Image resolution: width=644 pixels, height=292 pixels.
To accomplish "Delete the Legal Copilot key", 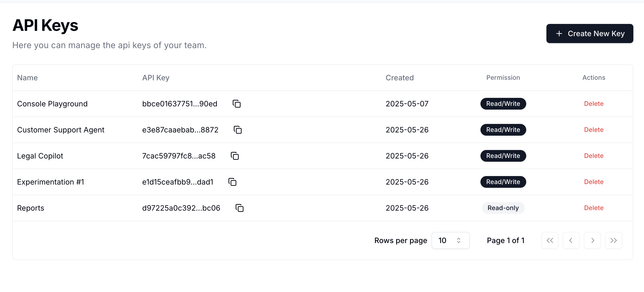I will 593,156.
